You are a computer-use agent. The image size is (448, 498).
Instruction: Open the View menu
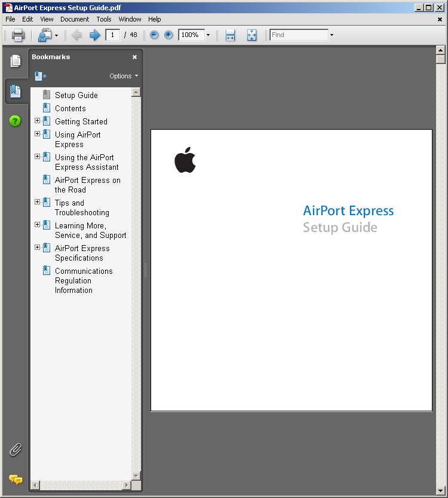(47, 19)
